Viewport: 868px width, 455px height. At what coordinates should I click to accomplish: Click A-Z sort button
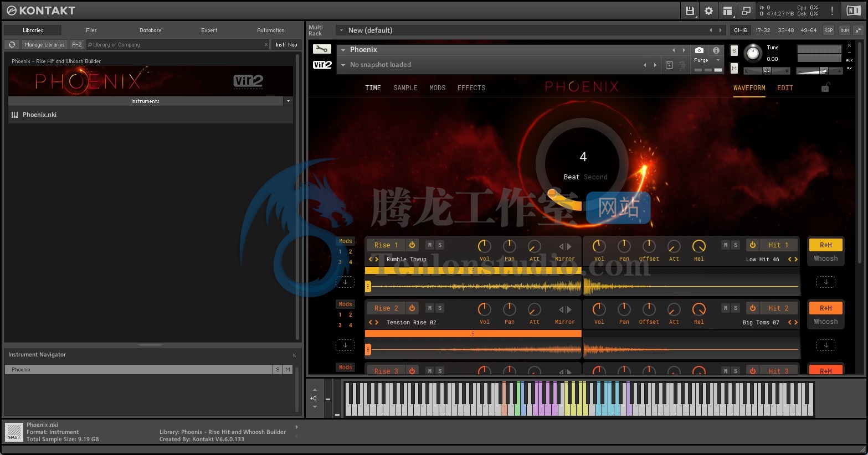click(x=77, y=44)
